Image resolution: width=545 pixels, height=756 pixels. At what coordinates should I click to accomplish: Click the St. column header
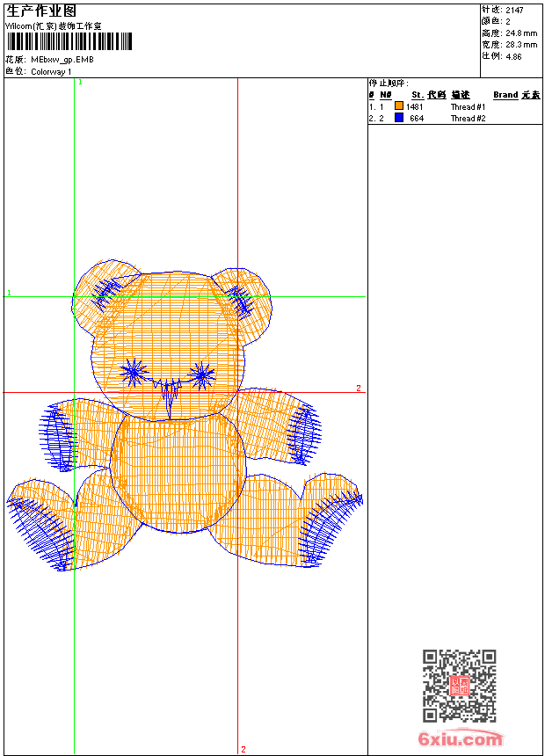click(418, 95)
